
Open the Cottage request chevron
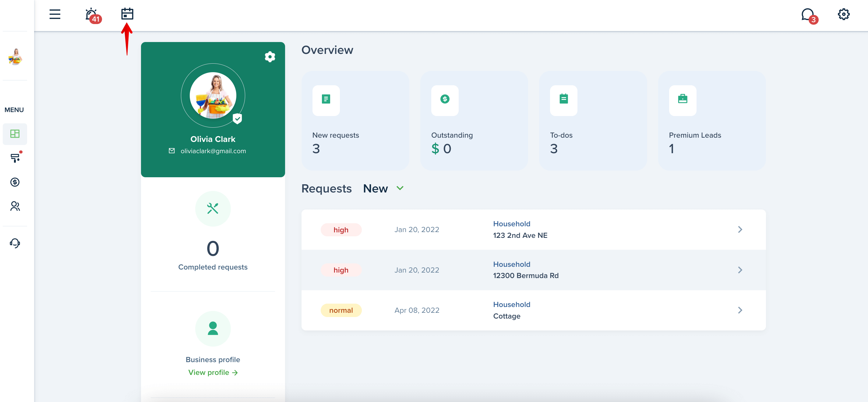point(739,310)
